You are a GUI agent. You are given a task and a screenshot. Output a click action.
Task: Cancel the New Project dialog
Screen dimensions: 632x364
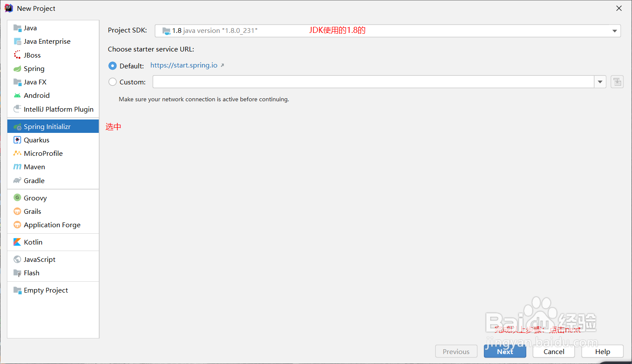pos(554,351)
